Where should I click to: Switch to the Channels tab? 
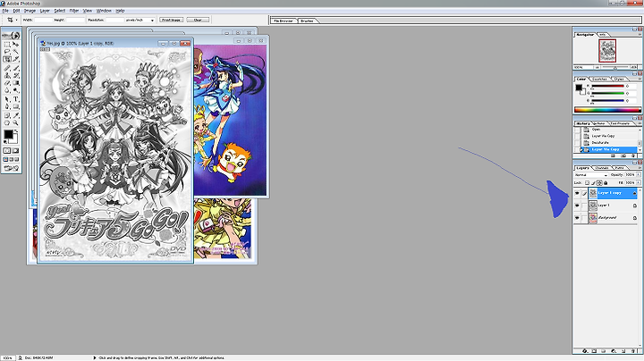coord(602,168)
